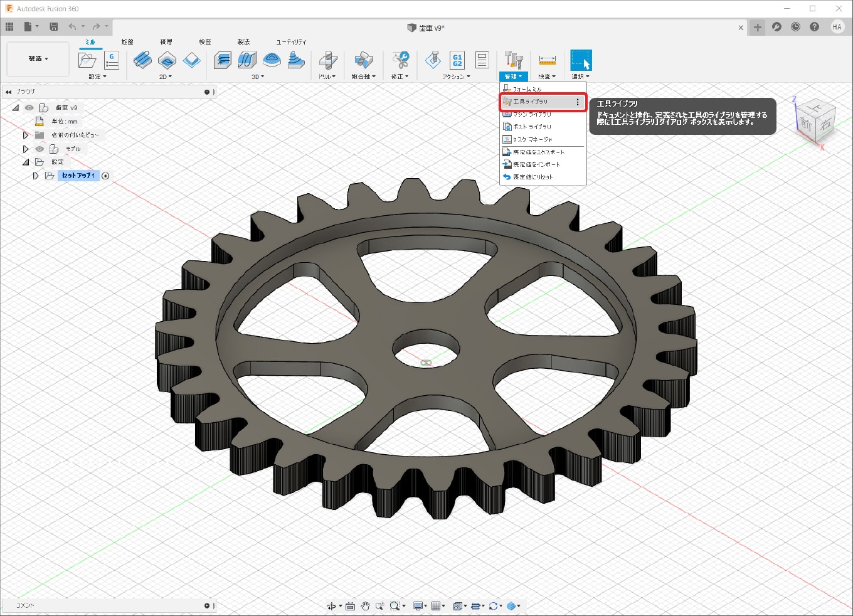
Task: Click the measure ruler icon
Action: pyautogui.click(x=547, y=60)
